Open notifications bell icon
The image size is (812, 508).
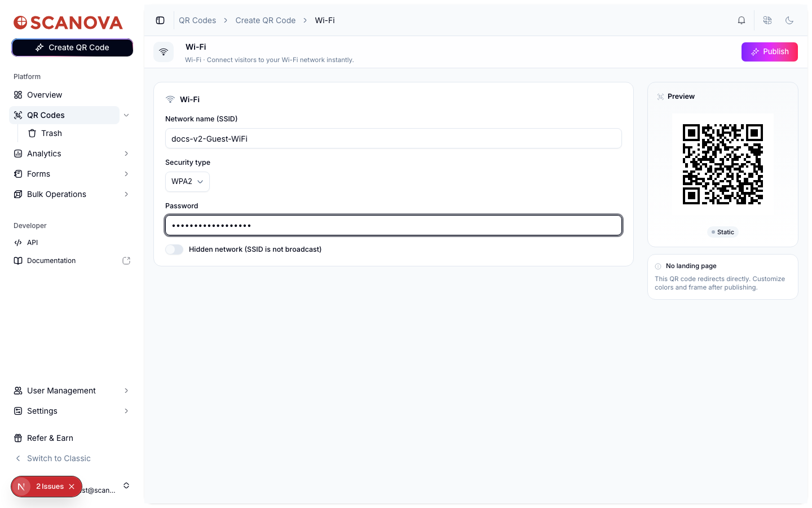click(742, 20)
